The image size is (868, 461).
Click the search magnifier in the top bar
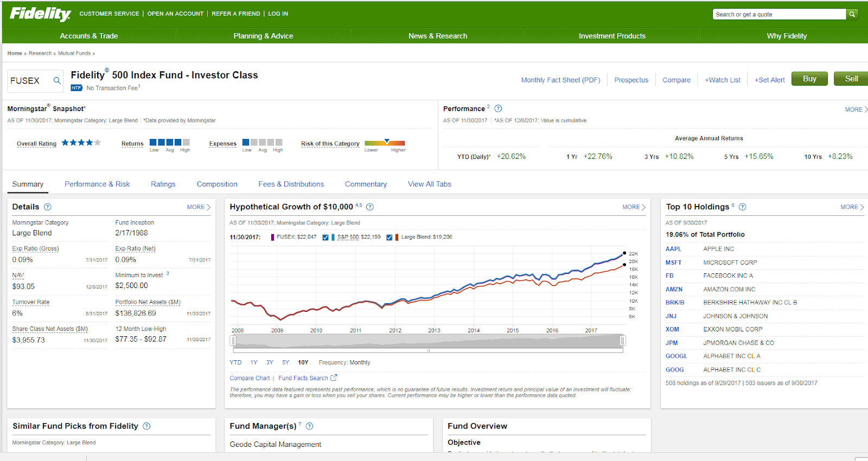(x=852, y=14)
